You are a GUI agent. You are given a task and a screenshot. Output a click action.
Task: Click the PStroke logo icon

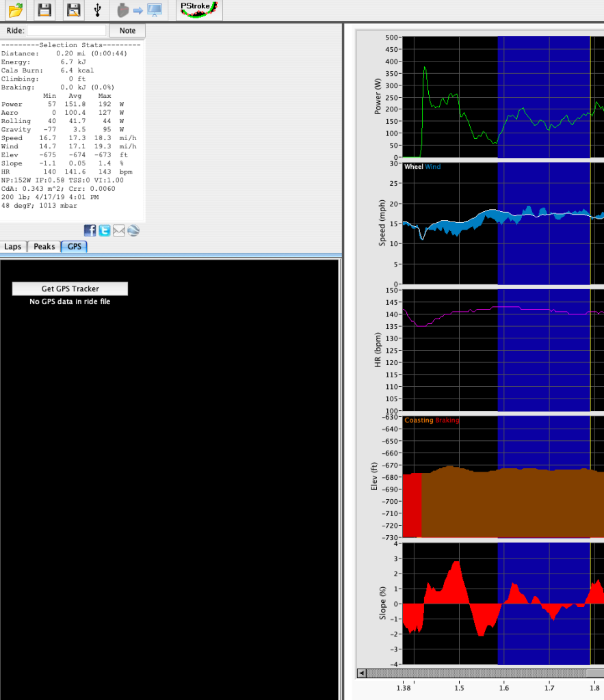[198, 10]
